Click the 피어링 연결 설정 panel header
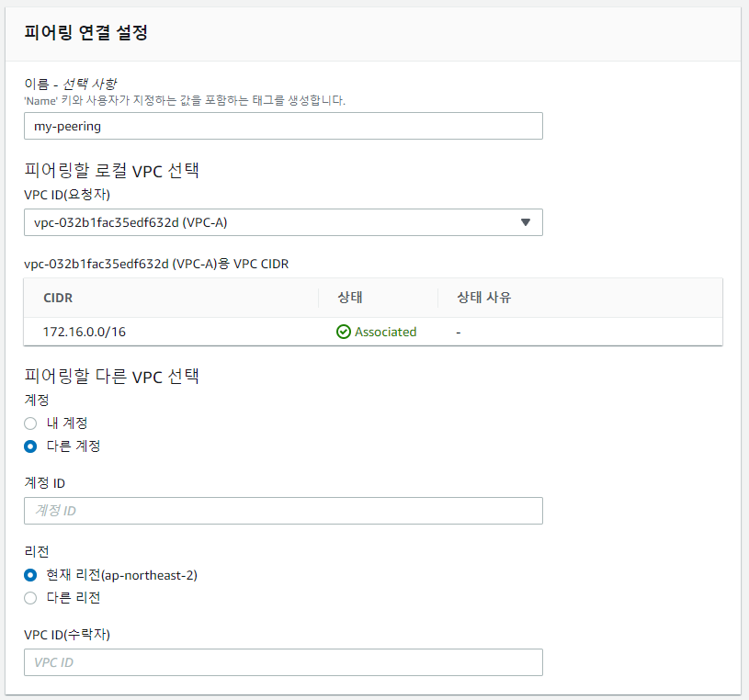This screenshot has height=700, width=749. click(373, 33)
